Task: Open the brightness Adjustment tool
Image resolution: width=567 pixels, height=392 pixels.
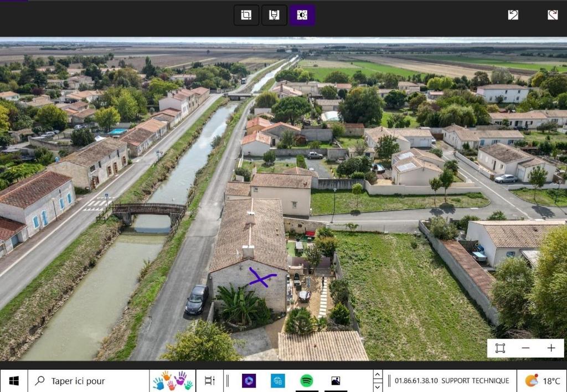Action: 302,15
